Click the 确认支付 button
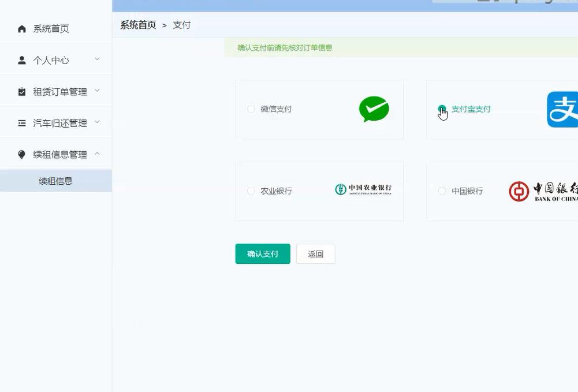 pyautogui.click(x=263, y=254)
